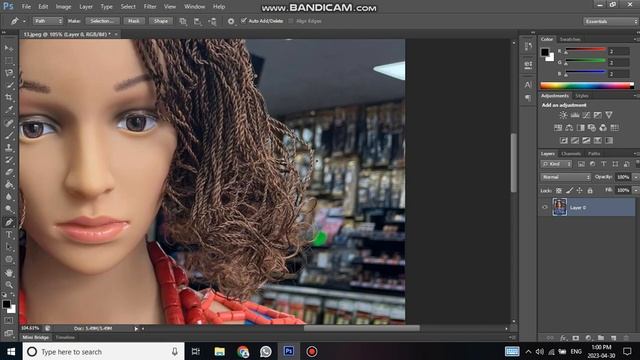
Task: Toggle lock image pixels
Action: tap(569, 191)
